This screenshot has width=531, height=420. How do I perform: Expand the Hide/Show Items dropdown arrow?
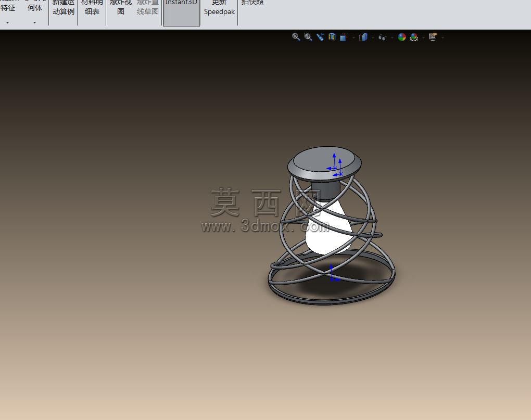click(x=392, y=37)
